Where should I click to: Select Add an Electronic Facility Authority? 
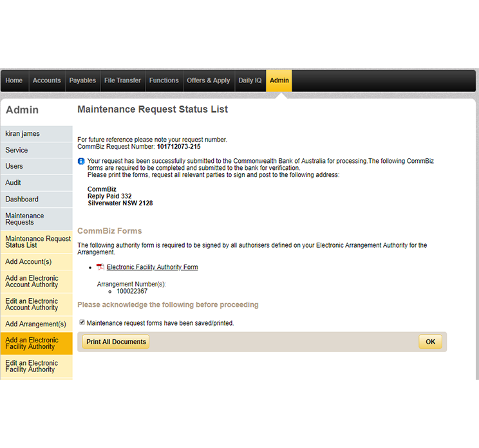coord(36,343)
